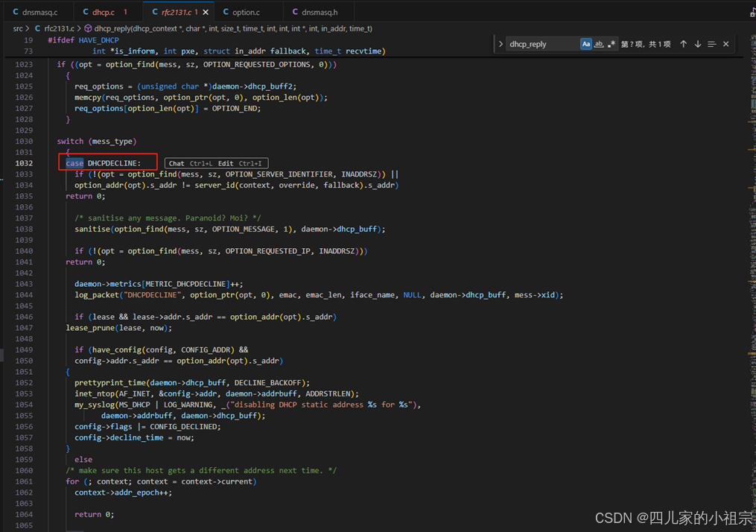Click METRIC_DHCPDECLINE on line 1043

tap(185, 284)
